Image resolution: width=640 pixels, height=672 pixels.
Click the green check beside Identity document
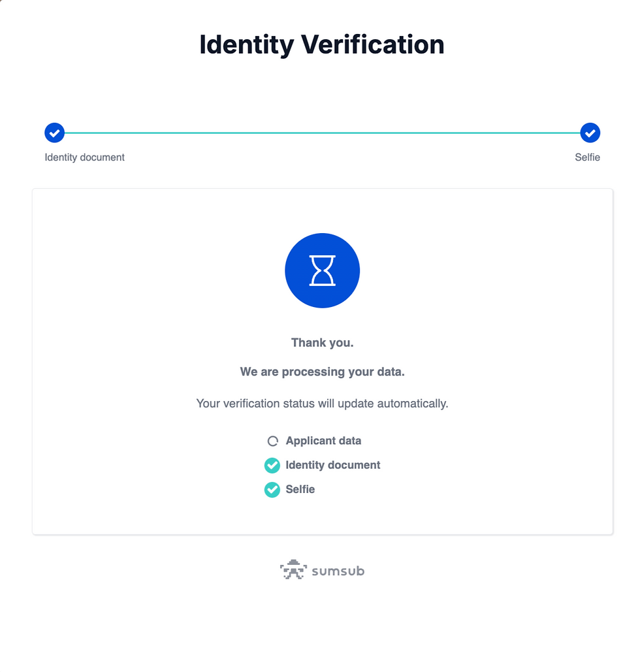tap(272, 466)
